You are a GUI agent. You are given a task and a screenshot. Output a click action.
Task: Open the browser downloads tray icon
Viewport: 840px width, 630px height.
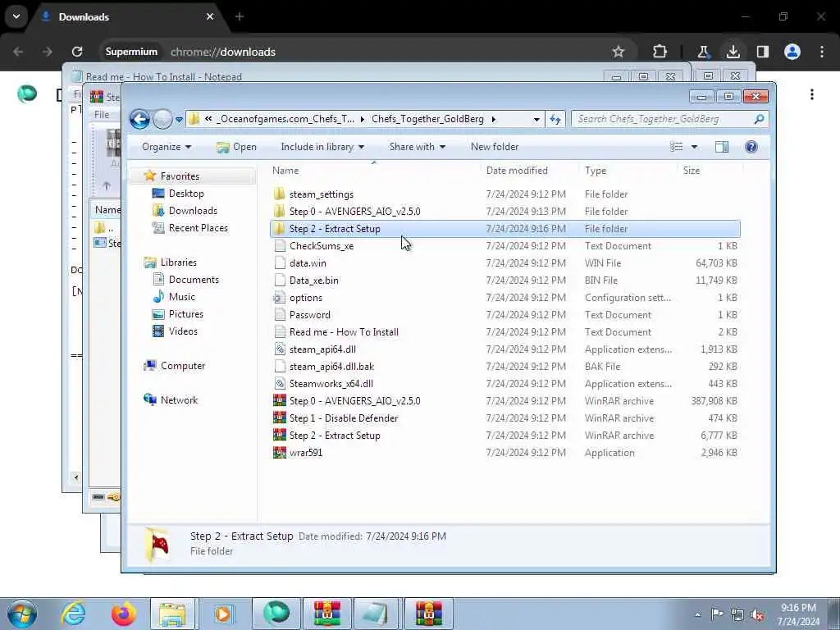733,52
